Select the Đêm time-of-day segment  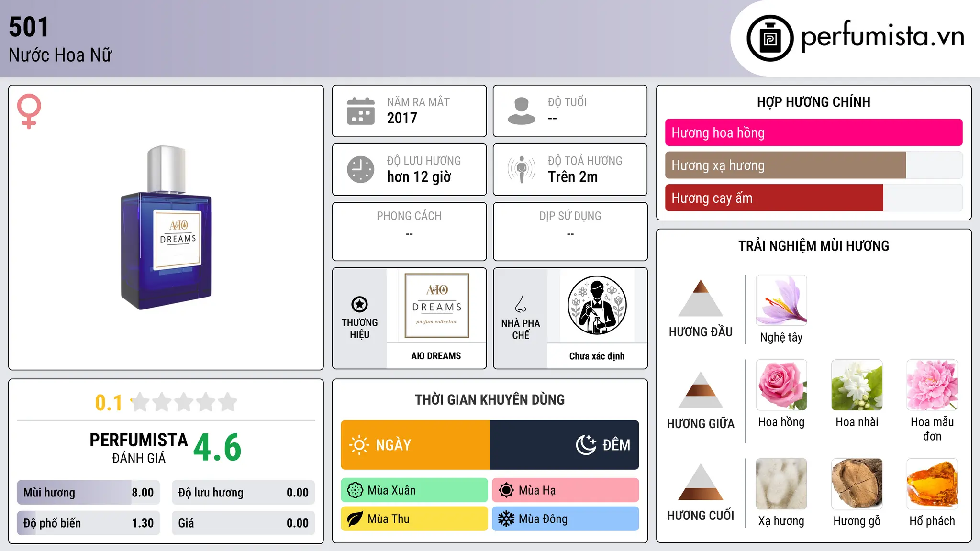(565, 445)
